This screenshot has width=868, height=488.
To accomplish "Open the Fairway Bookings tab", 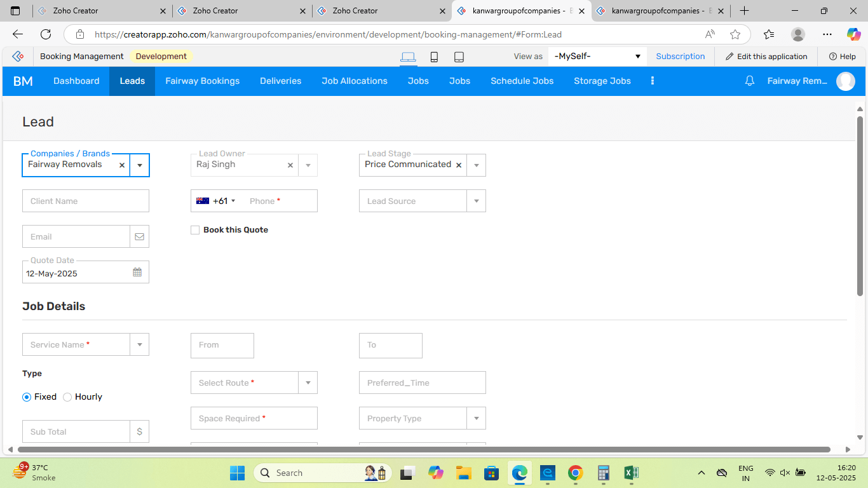I will 203,81.
